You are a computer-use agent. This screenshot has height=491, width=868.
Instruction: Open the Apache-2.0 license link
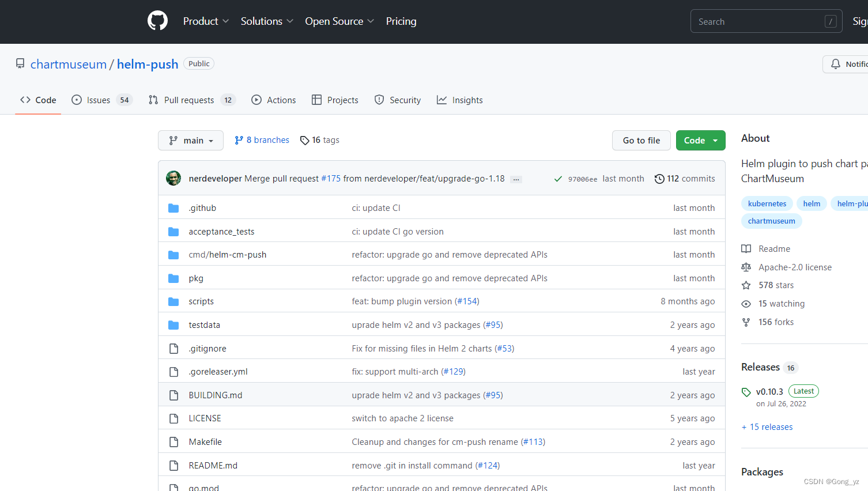pos(795,267)
